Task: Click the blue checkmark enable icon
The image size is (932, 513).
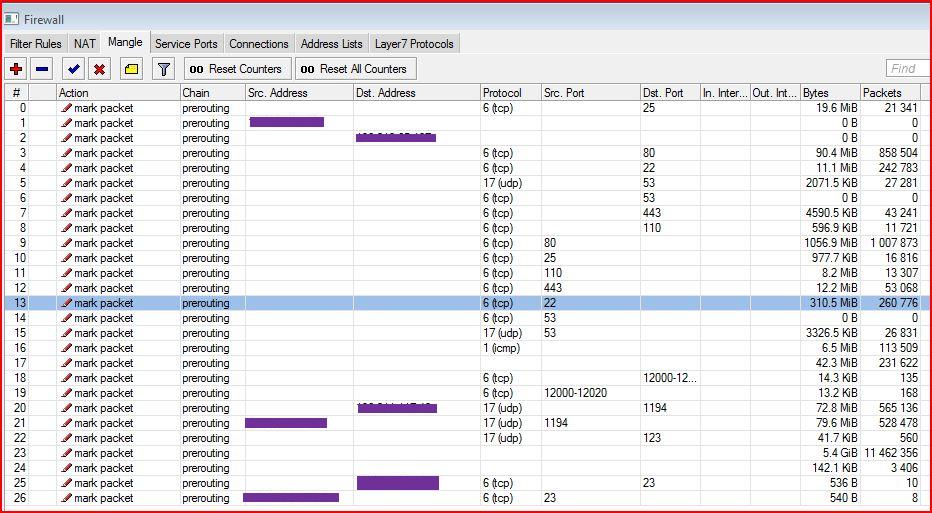Action: [73, 69]
